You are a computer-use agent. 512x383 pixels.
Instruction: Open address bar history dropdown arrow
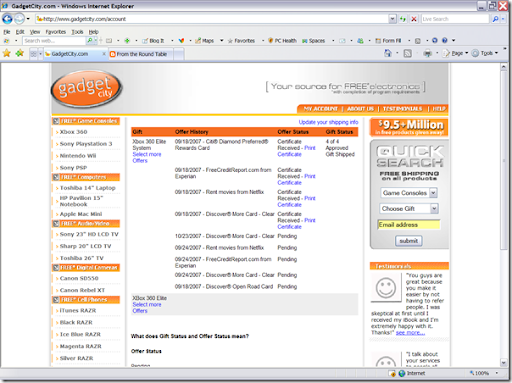click(x=392, y=19)
